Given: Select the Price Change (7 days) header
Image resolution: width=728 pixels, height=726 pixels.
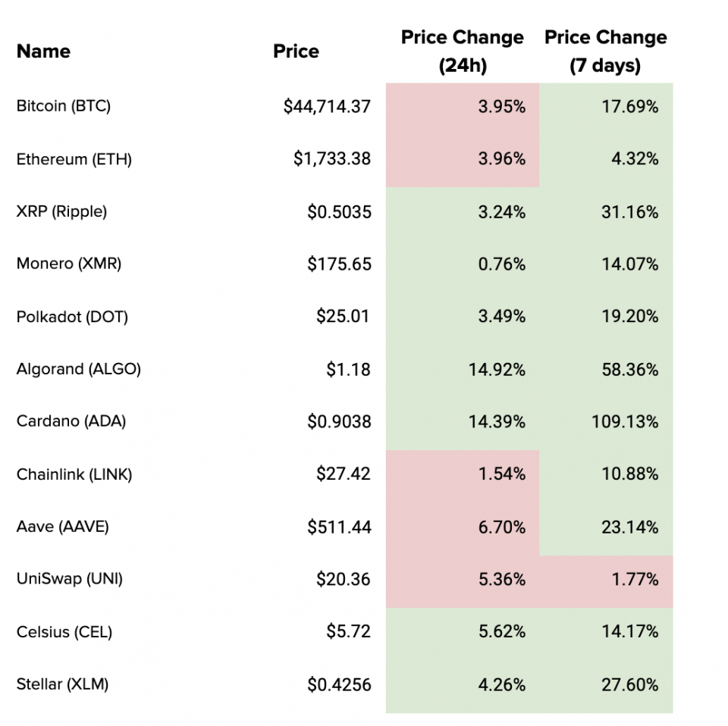Looking at the screenshot, I should click(605, 52).
